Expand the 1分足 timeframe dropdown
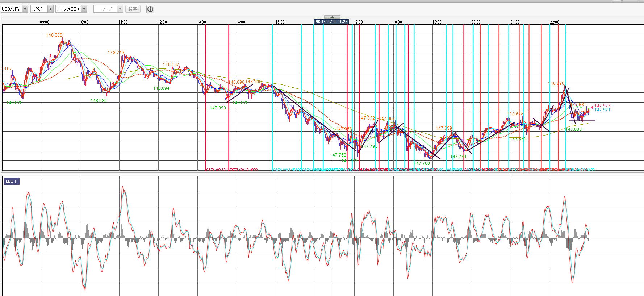This screenshot has width=644, height=296. tap(50, 9)
